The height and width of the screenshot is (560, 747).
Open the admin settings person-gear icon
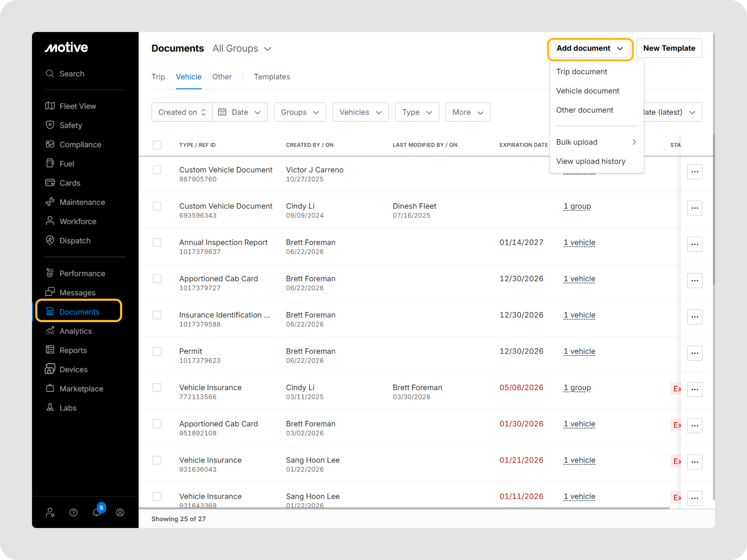click(x=50, y=513)
